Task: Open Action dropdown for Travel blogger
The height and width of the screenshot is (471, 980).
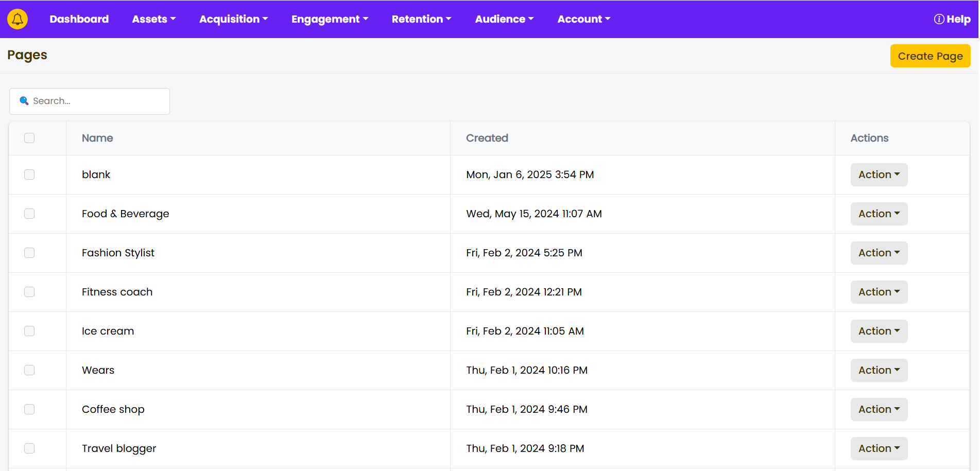Action: (879, 448)
